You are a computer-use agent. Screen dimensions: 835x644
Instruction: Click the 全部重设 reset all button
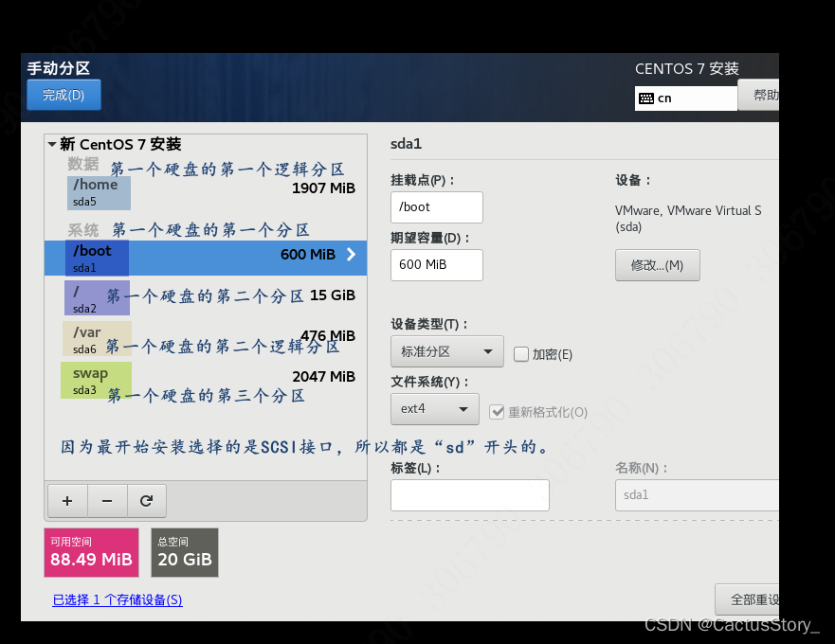tap(748, 599)
